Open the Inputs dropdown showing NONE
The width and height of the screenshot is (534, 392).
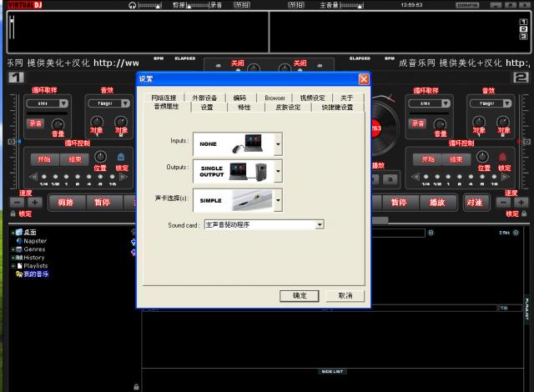[x=278, y=143]
